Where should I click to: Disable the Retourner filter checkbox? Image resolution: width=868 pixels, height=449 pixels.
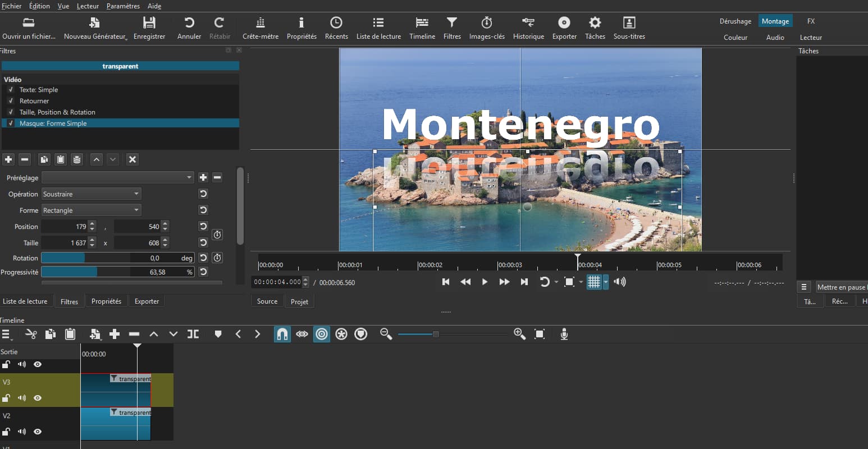[x=11, y=101]
